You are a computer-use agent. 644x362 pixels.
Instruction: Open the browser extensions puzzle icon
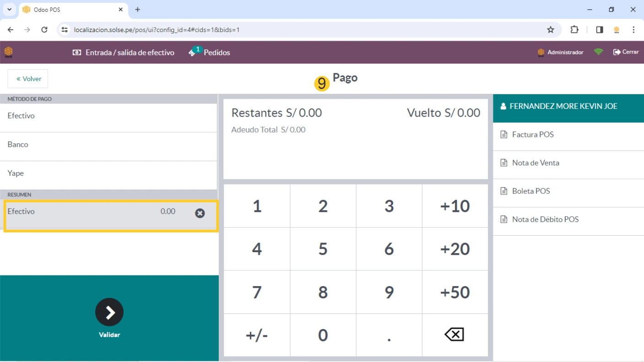click(x=574, y=30)
